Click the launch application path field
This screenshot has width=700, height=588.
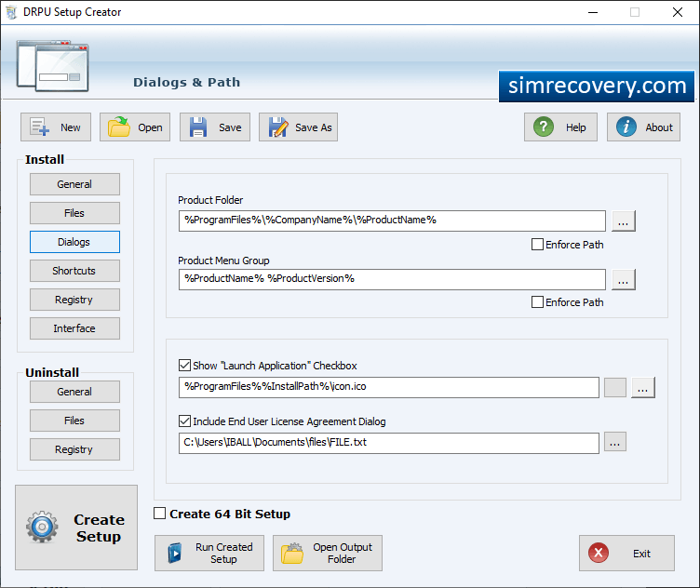(x=389, y=387)
